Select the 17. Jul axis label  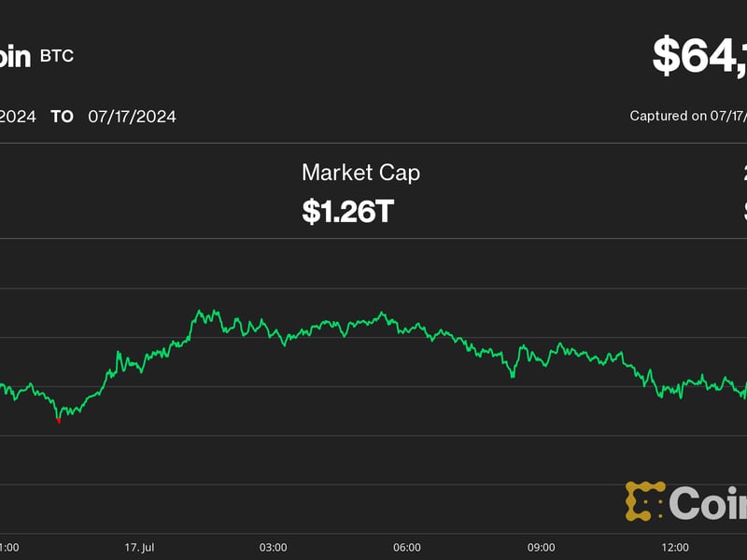pyautogui.click(x=138, y=547)
